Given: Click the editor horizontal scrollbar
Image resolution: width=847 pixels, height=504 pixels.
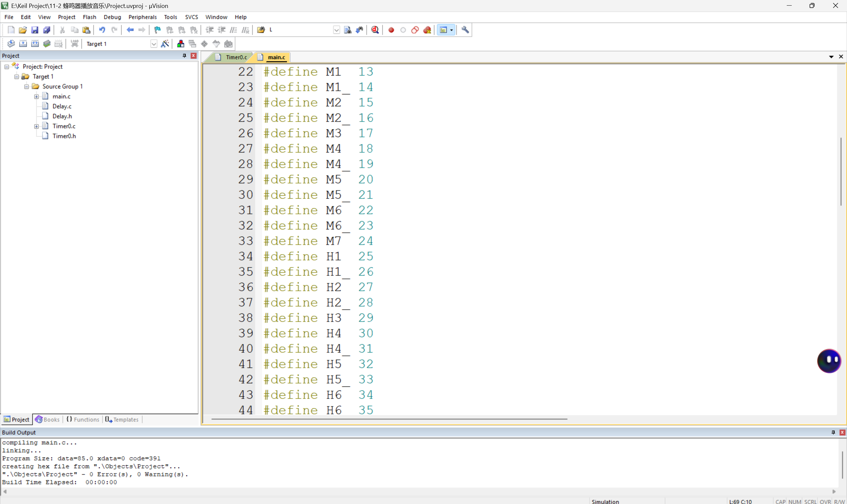Looking at the screenshot, I should (x=389, y=419).
